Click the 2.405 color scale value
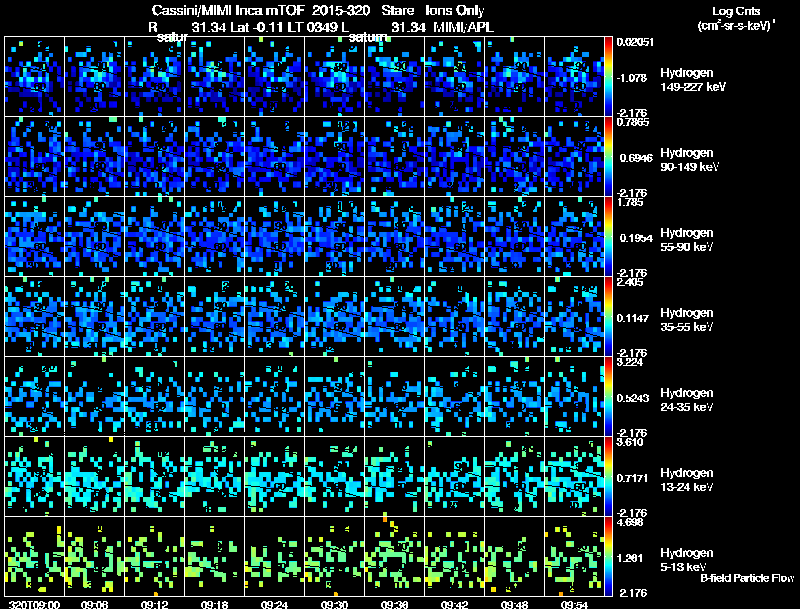The width and height of the screenshot is (800, 609). [x=630, y=282]
